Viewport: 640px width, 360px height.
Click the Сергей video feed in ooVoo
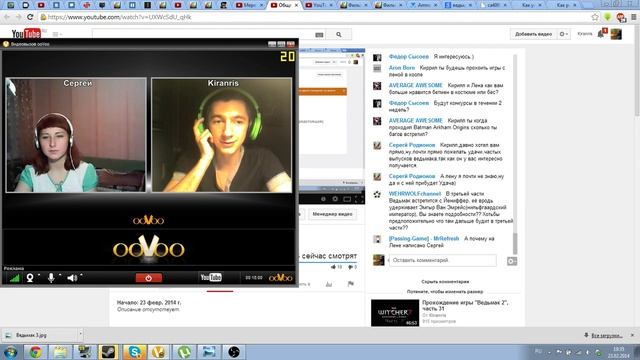pos(76,135)
